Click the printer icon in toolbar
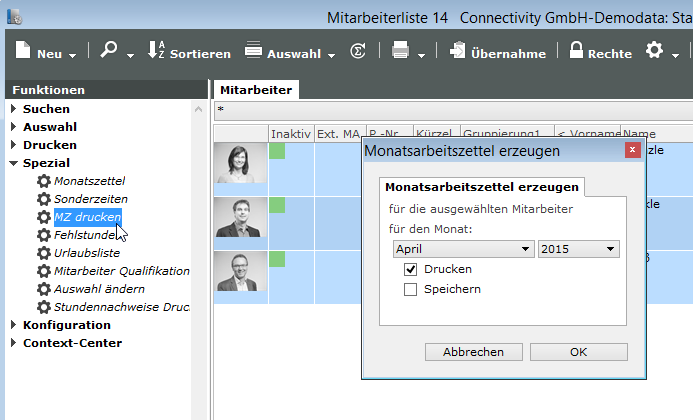The width and height of the screenshot is (693, 420). click(x=400, y=52)
